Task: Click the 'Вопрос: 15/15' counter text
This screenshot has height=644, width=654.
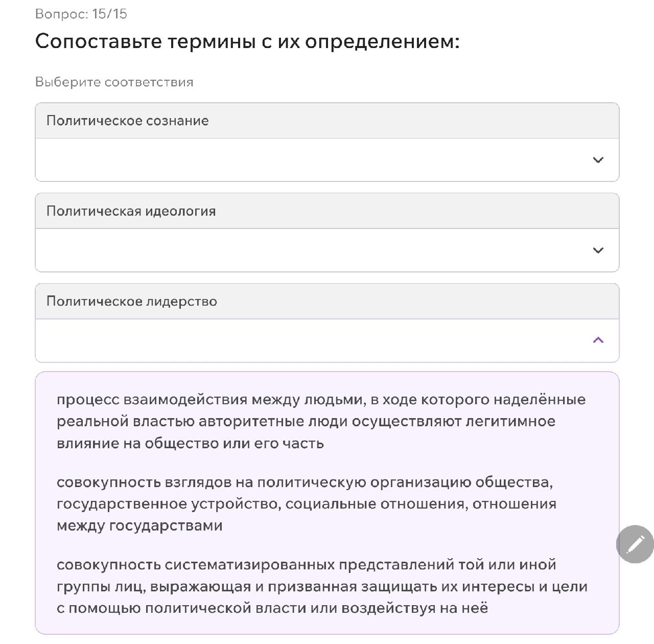Action: pos(81,14)
